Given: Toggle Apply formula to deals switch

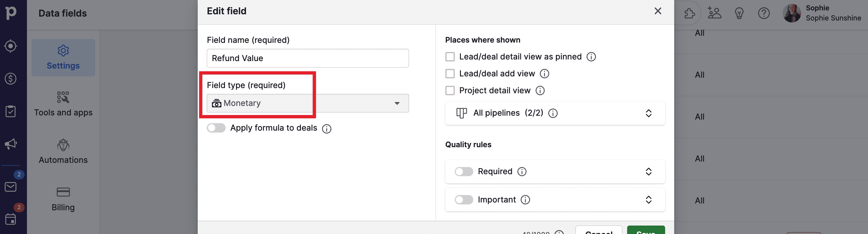Looking at the screenshot, I should coord(216,128).
